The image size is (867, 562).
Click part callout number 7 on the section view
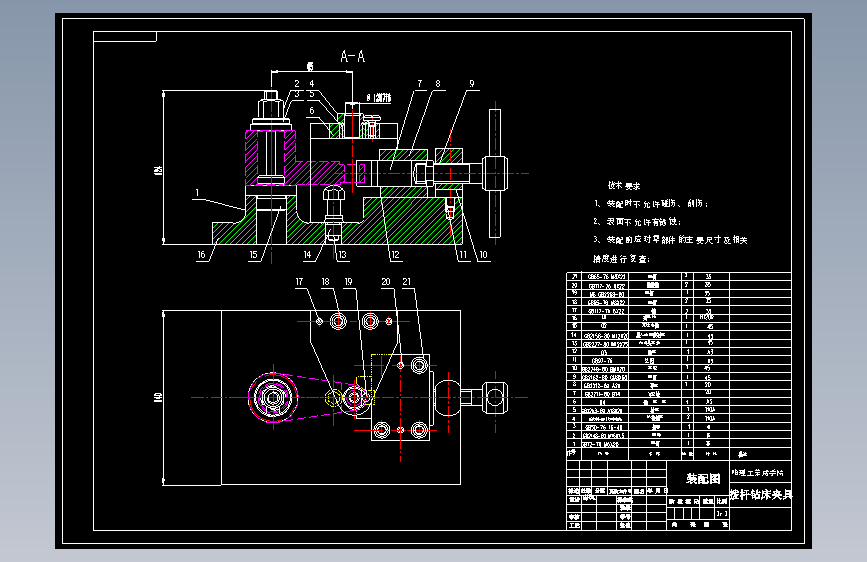point(420,84)
